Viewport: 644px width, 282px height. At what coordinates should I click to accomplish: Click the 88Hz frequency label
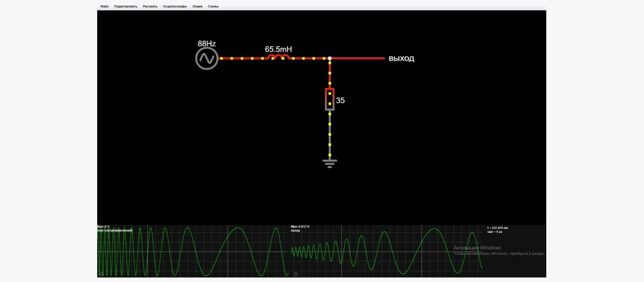206,43
